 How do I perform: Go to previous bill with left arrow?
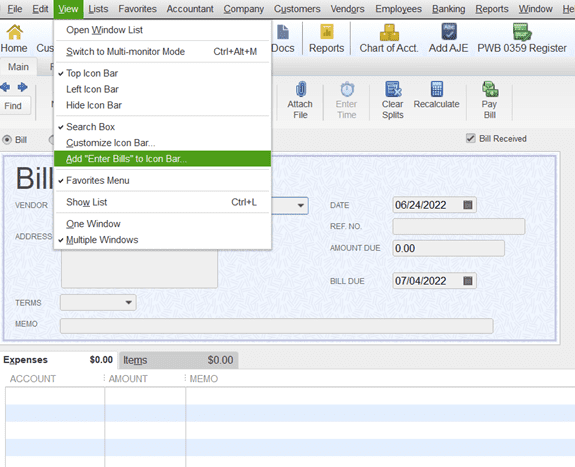pos(5,87)
